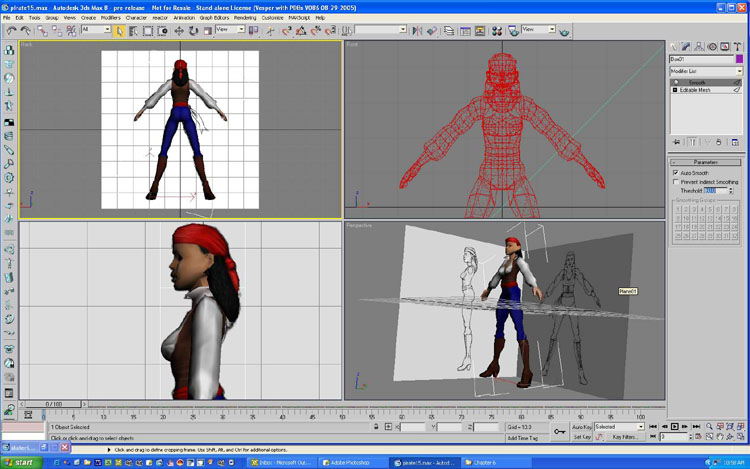Click the Play Animation button
This screenshot has height=469, width=750.
[x=675, y=426]
